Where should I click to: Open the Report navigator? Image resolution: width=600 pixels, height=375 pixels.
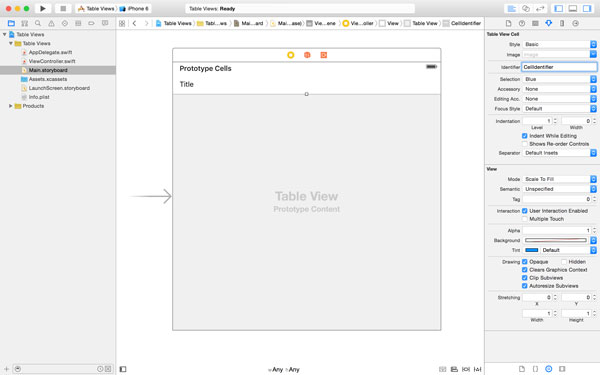[x=105, y=23]
